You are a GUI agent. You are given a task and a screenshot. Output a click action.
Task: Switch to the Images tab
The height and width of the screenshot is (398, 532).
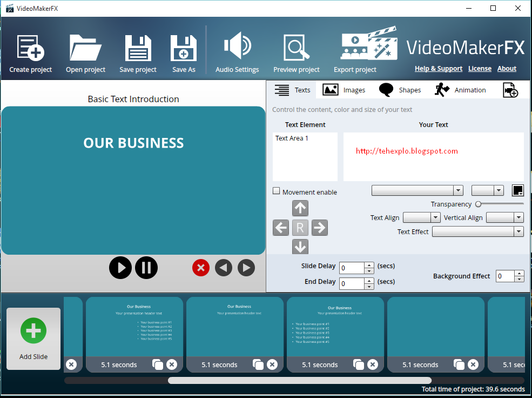click(344, 90)
